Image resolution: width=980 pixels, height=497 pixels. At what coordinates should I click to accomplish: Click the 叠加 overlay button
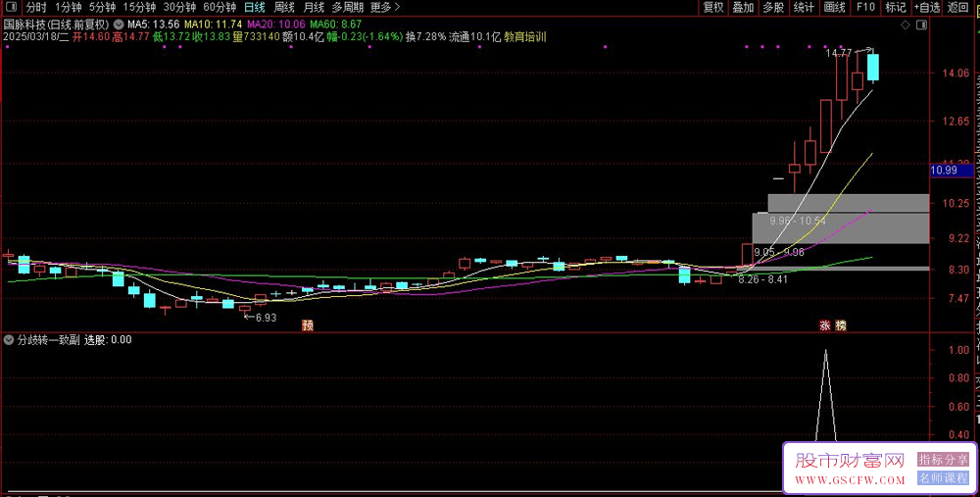pos(743,8)
